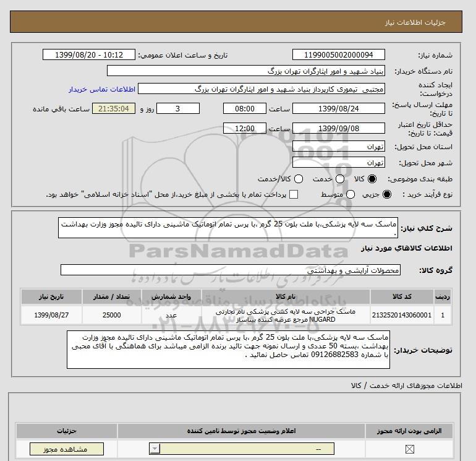Image resolution: width=476 pixels, height=461 pixels.
Task: Click the need number field 1199005002000094
Action: 339,55
